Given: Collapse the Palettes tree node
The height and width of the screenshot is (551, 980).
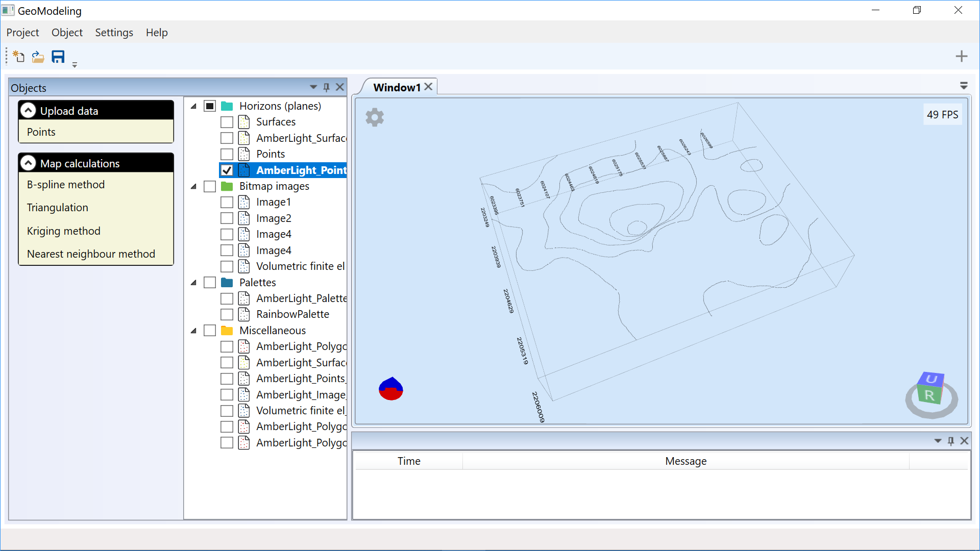Looking at the screenshot, I should tap(194, 283).
